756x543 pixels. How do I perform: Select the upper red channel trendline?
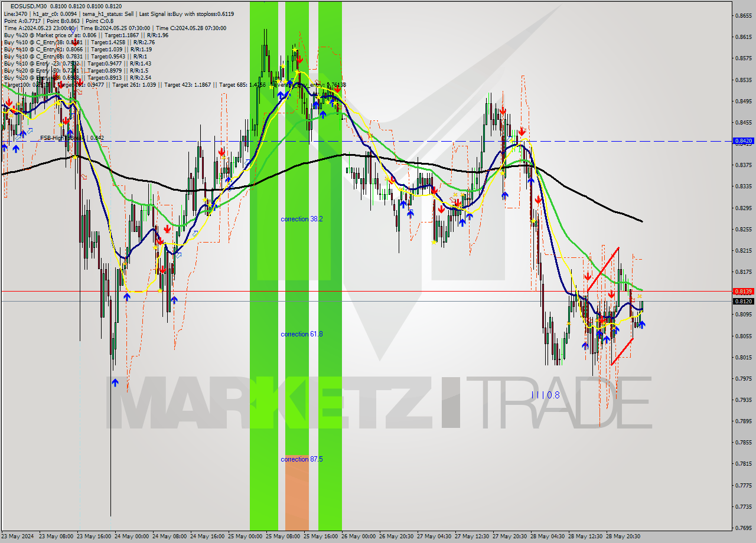click(x=603, y=269)
